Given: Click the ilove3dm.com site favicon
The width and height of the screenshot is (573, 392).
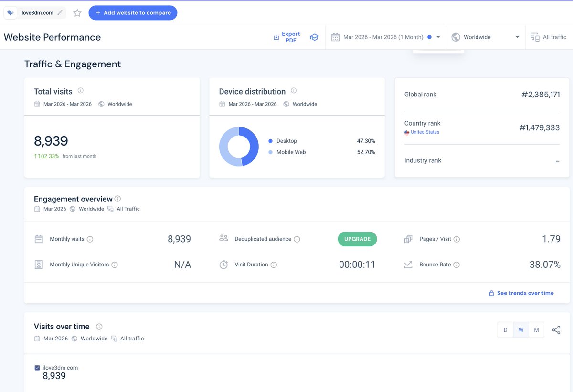Looking at the screenshot, I should [x=11, y=13].
